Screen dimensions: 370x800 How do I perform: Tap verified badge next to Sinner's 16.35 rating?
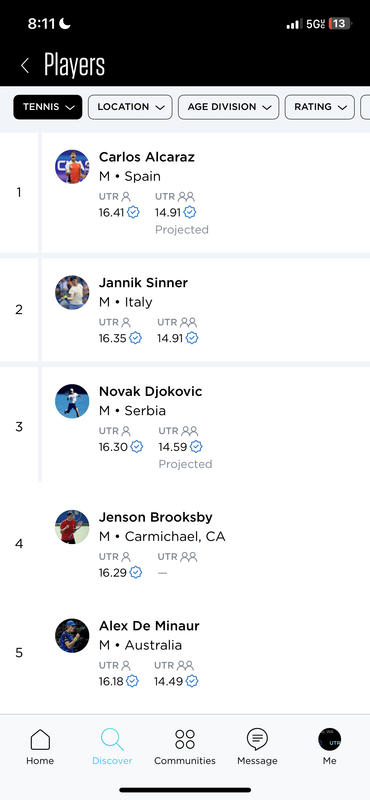[135, 338]
